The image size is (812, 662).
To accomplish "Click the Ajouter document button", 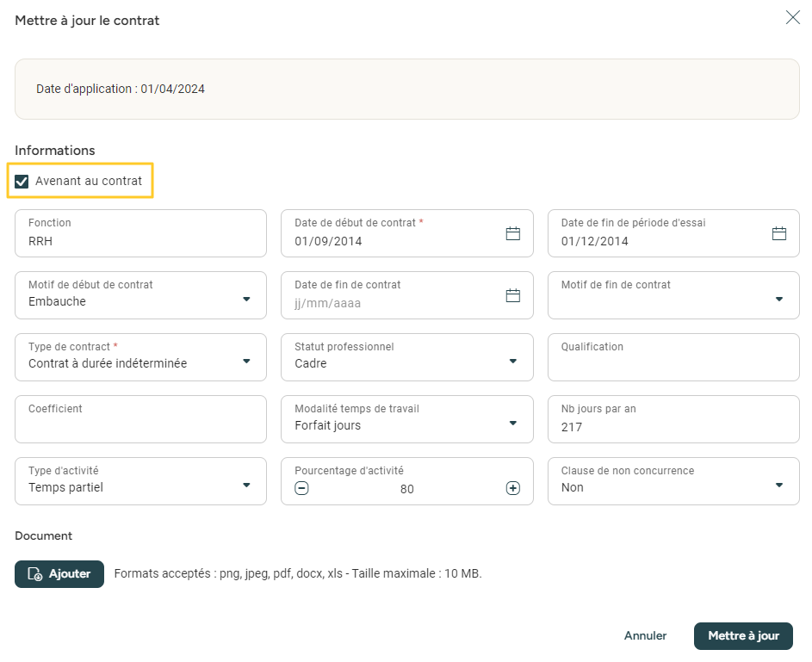I will pos(59,574).
